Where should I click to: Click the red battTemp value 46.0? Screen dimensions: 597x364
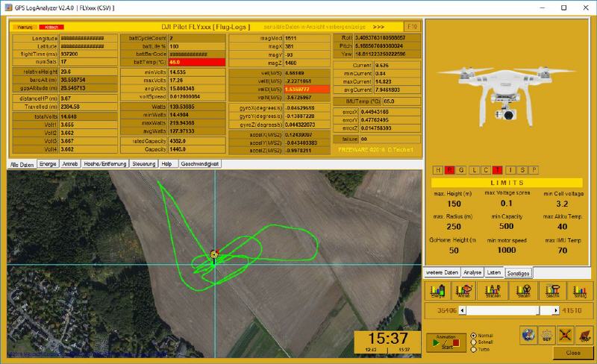tap(197, 62)
